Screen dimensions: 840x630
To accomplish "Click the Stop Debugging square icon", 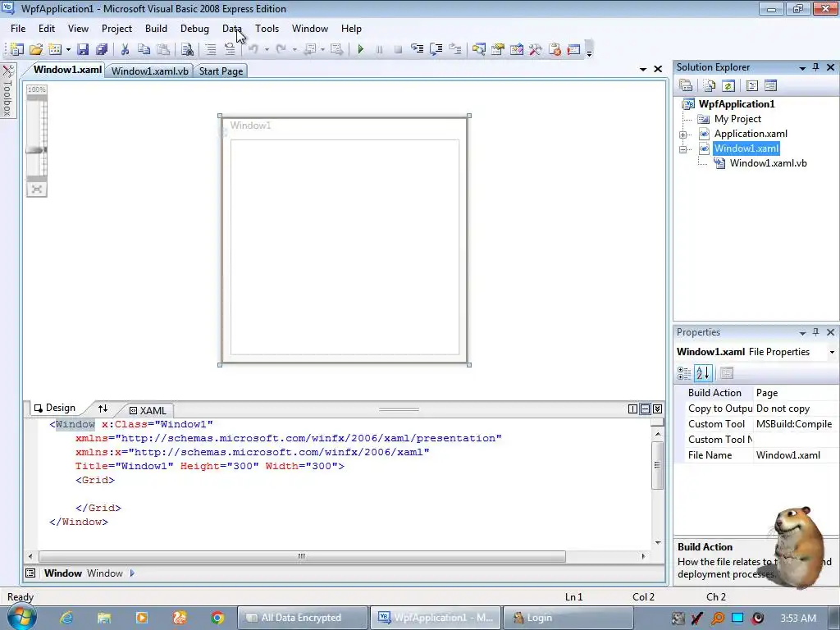I will 398,50.
